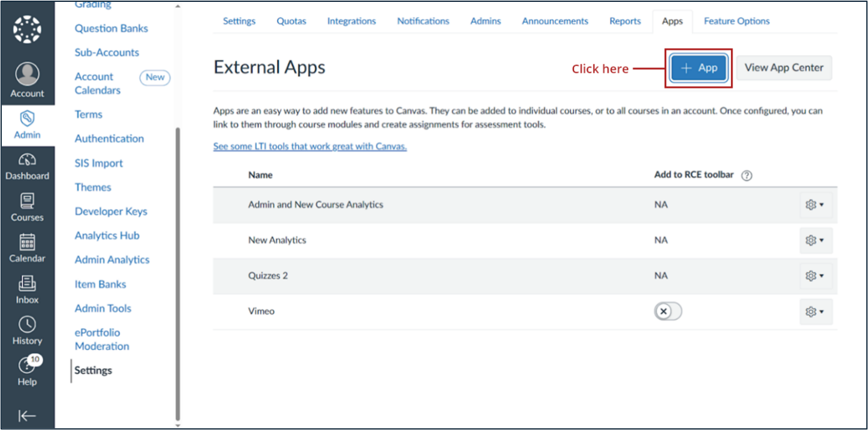
Task: Click the RCE toolbar help question mark
Action: [x=746, y=175]
